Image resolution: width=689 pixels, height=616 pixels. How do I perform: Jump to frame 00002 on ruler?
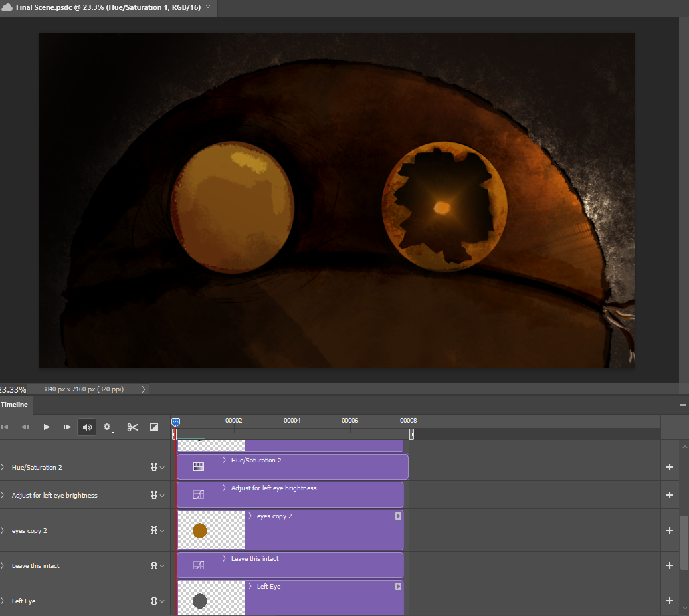(233, 421)
